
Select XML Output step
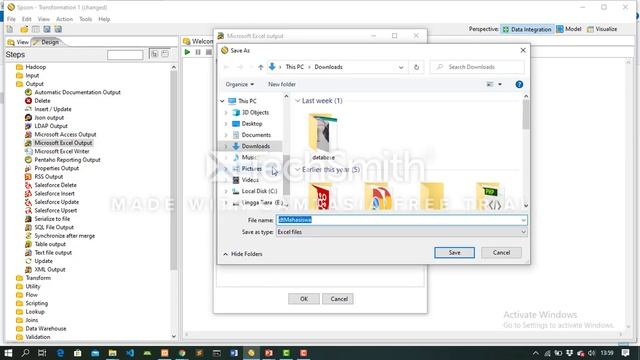point(50,269)
